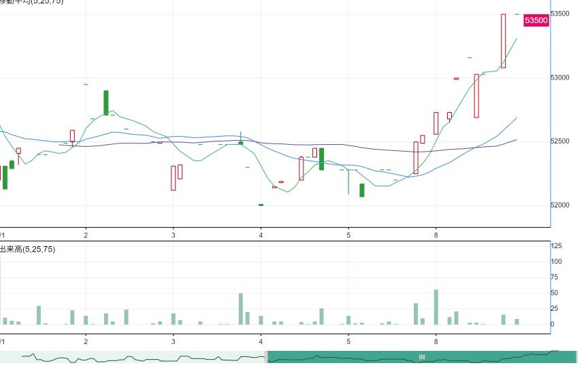Click the 52500 price axis label
Viewport: 588px width, 374px height.
click(560, 141)
